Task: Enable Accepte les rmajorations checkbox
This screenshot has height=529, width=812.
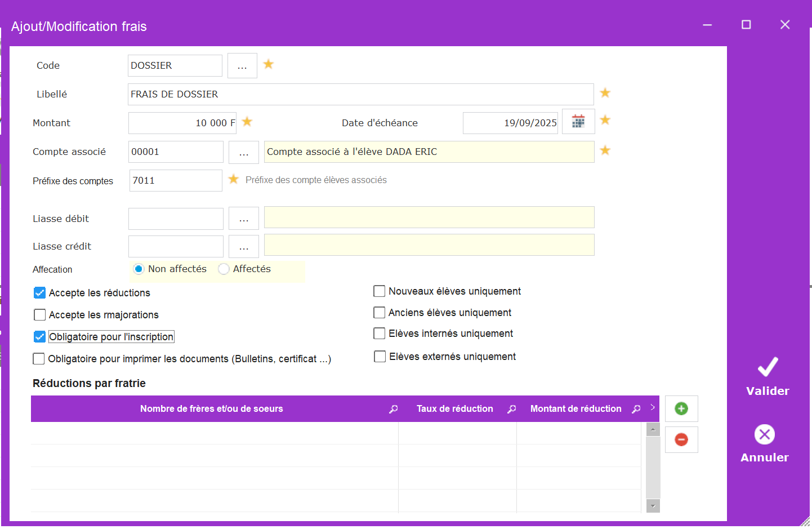Action: [x=39, y=315]
